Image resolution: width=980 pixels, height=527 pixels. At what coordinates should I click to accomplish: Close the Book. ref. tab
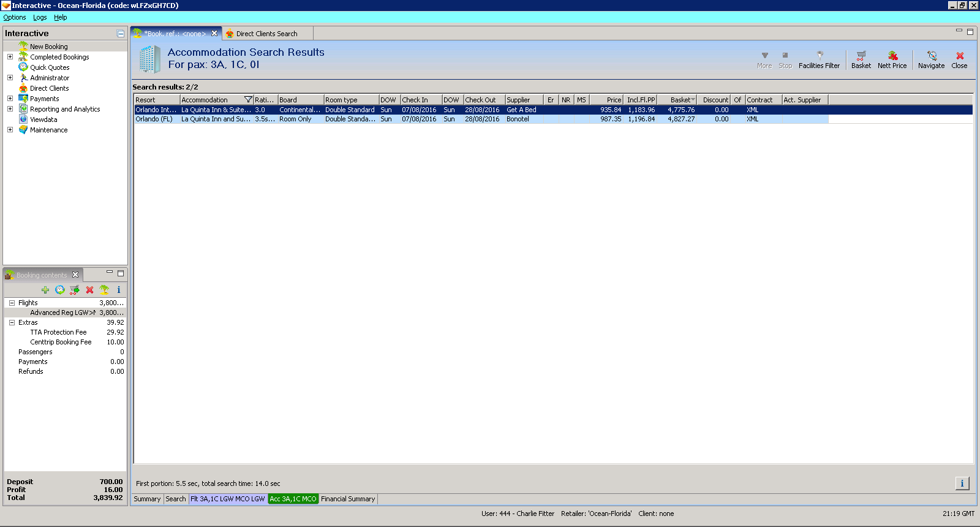[x=214, y=34]
